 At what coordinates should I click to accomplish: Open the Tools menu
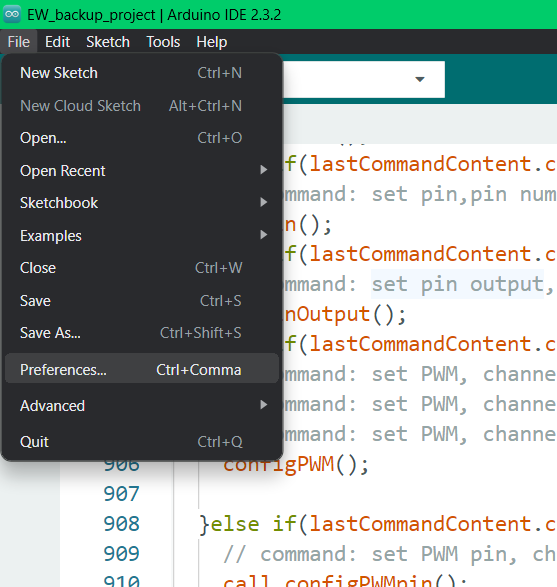[x=163, y=42]
